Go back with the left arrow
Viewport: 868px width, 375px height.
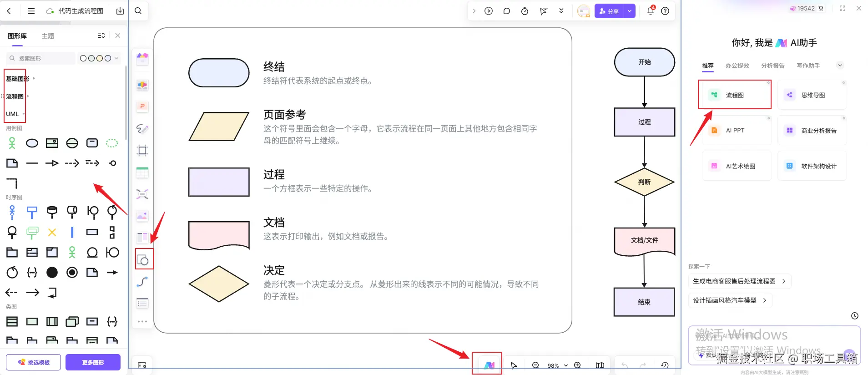pyautogui.click(x=9, y=10)
